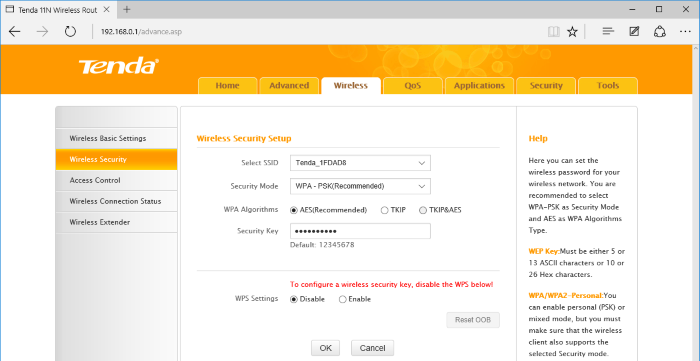Click the WPA Algorithms label

(x=251, y=209)
